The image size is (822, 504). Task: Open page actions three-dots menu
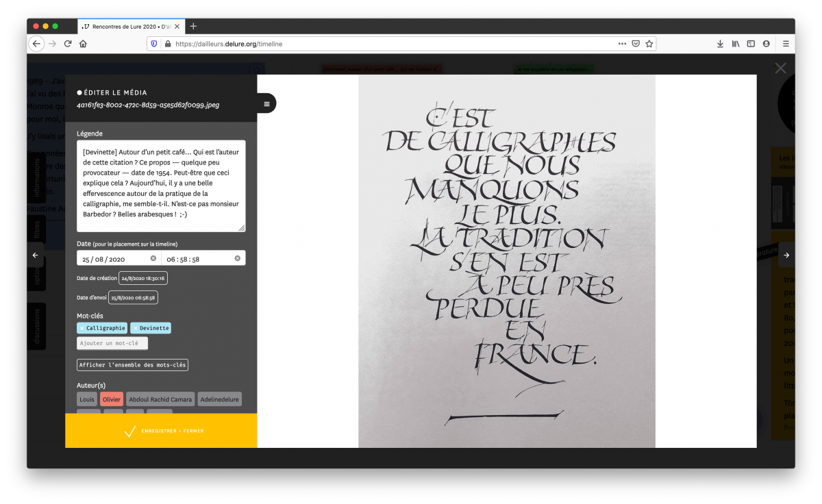[x=622, y=43]
